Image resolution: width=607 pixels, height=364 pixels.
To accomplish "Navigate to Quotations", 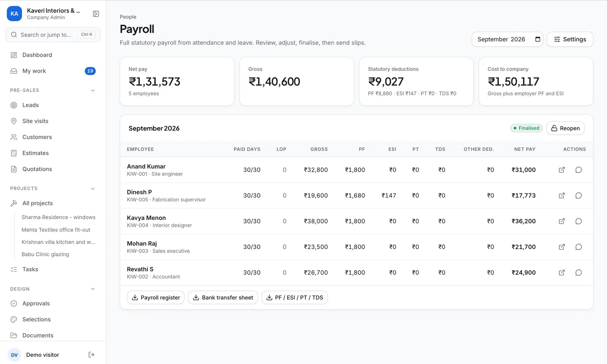I will tap(53, 169).
